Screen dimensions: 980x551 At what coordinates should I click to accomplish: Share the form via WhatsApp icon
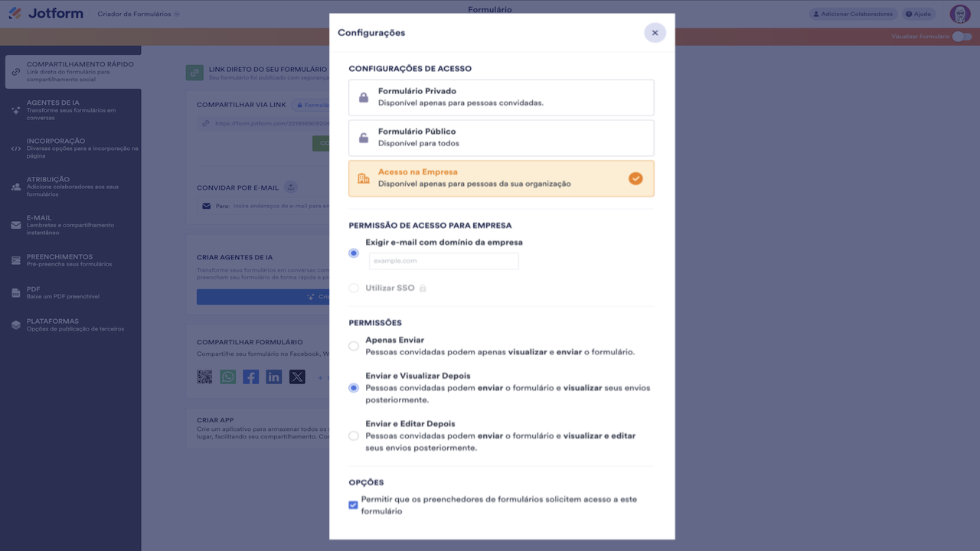pyautogui.click(x=228, y=377)
